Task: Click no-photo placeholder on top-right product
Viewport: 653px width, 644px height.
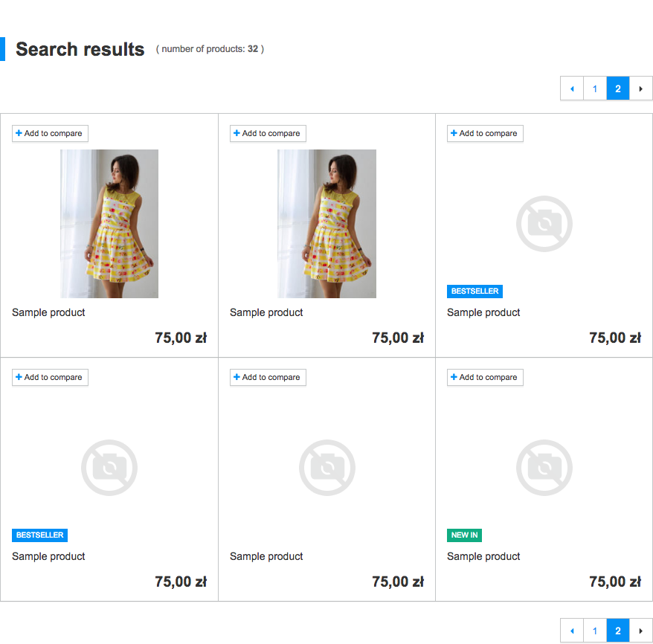Action: [x=544, y=224]
